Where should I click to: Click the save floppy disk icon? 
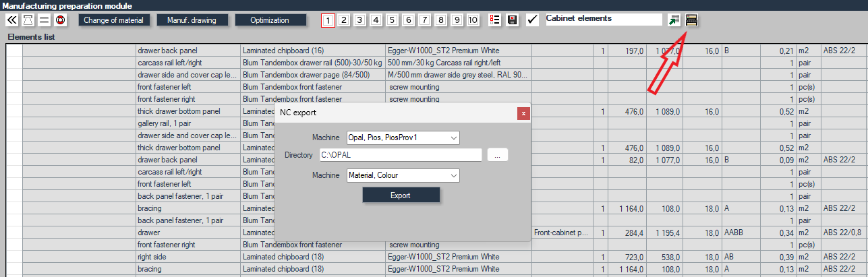(513, 20)
